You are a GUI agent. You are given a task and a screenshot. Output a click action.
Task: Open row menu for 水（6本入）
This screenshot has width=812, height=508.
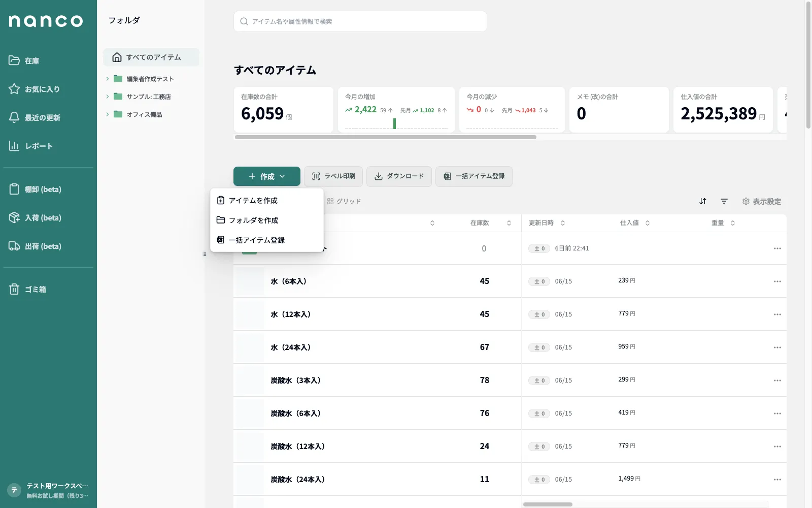(777, 281)
